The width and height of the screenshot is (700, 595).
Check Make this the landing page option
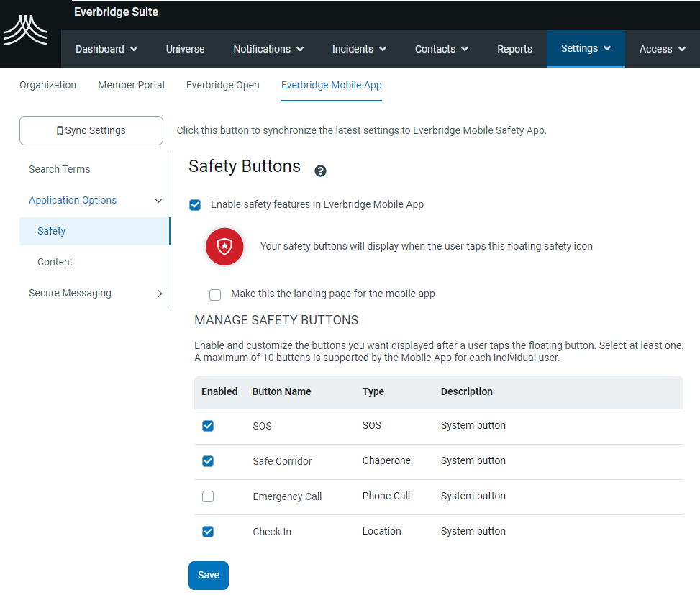(215, 294)
